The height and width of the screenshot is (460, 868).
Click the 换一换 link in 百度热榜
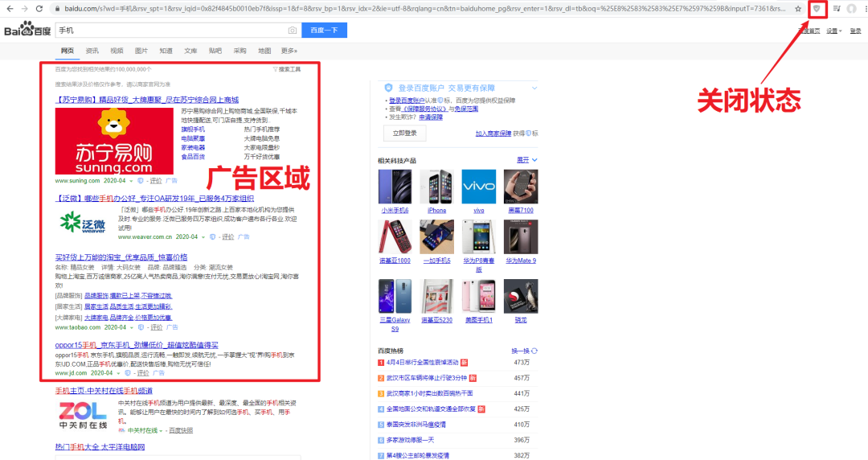[x=520, y=351]
